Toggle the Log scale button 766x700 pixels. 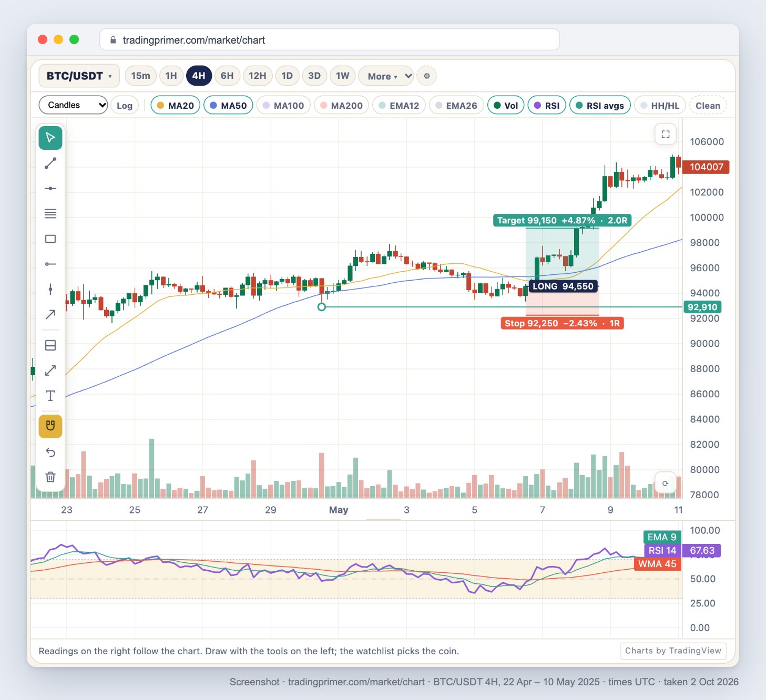(125, 106)
